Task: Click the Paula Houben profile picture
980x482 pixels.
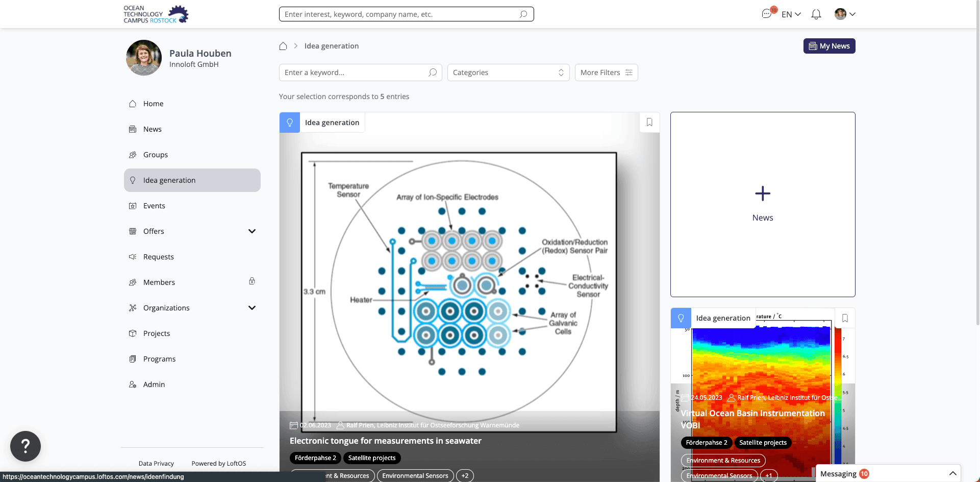Action: 144,58
